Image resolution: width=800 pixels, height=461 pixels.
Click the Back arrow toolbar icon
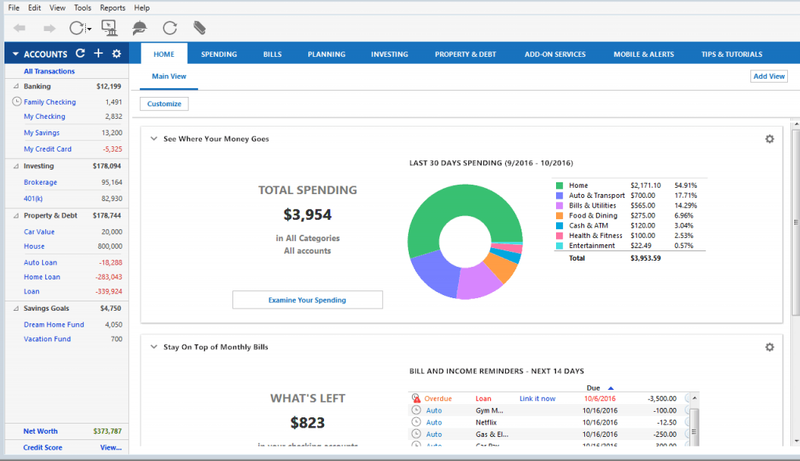click(x=19, y=28)
